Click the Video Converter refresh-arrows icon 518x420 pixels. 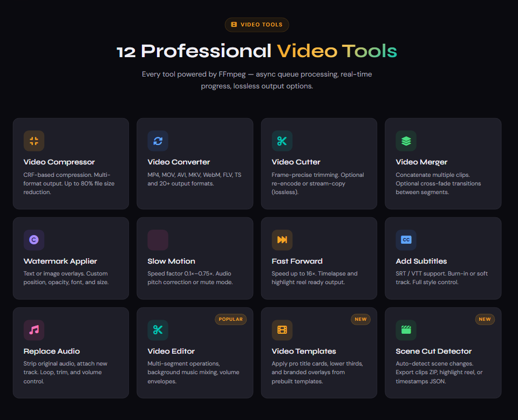158,141
